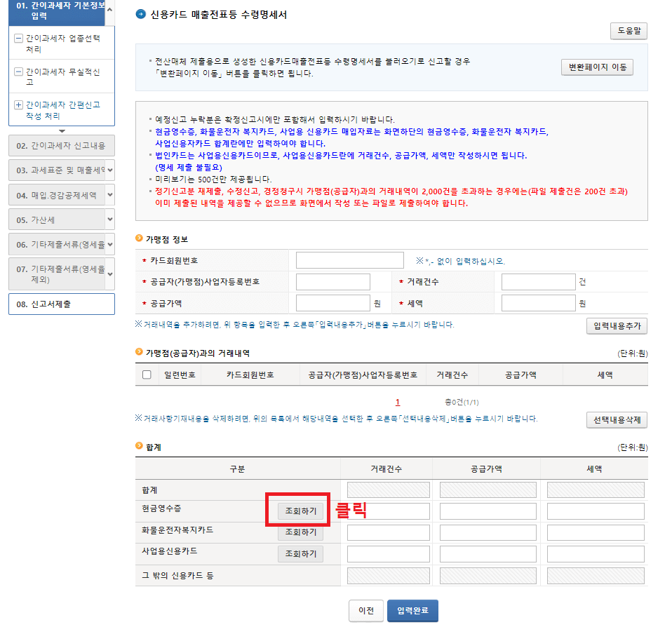672x627 pixels.
Task: Focus the 카드회원번호 input field
Action: pyautogui.click(x=350, y=260)
